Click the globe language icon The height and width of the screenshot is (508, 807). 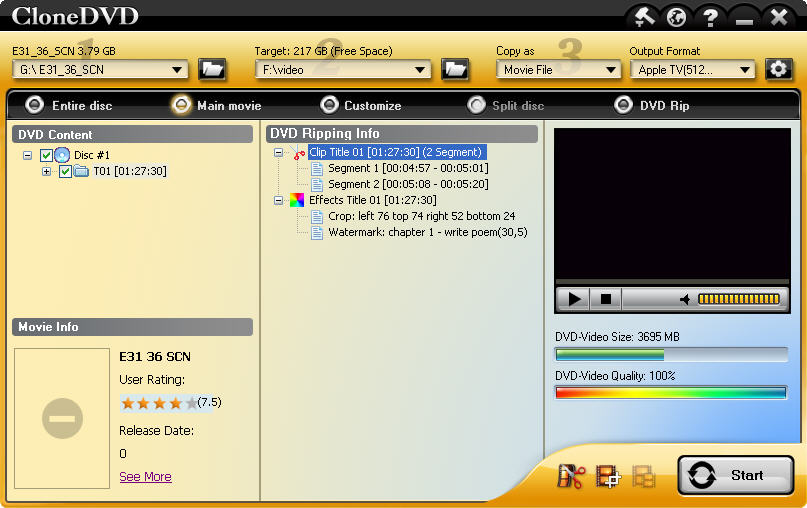[x=676, y=17]
